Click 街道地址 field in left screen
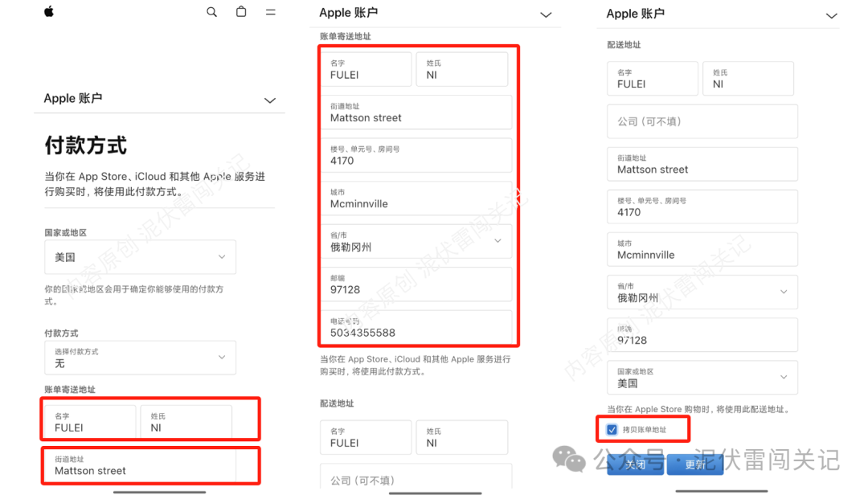868x495 pixels. (140, 465)
